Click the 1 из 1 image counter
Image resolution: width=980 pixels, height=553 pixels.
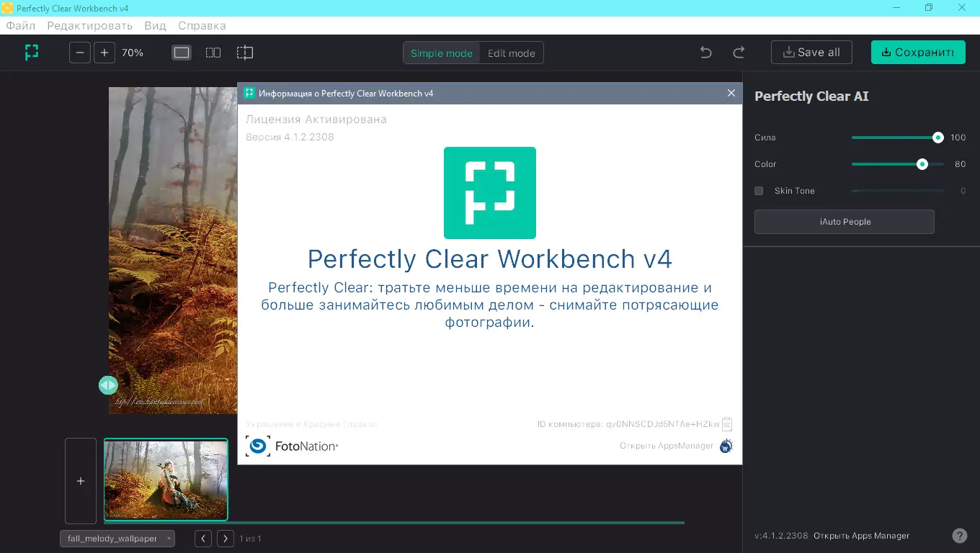[x=250, y=539]
